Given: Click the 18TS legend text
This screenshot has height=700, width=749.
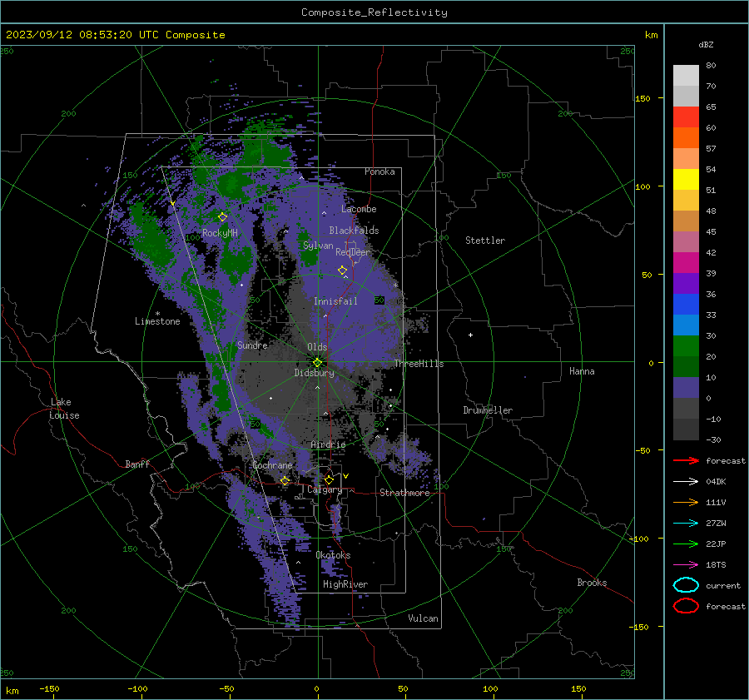Looking at the screenshot, I should point(716,565).
